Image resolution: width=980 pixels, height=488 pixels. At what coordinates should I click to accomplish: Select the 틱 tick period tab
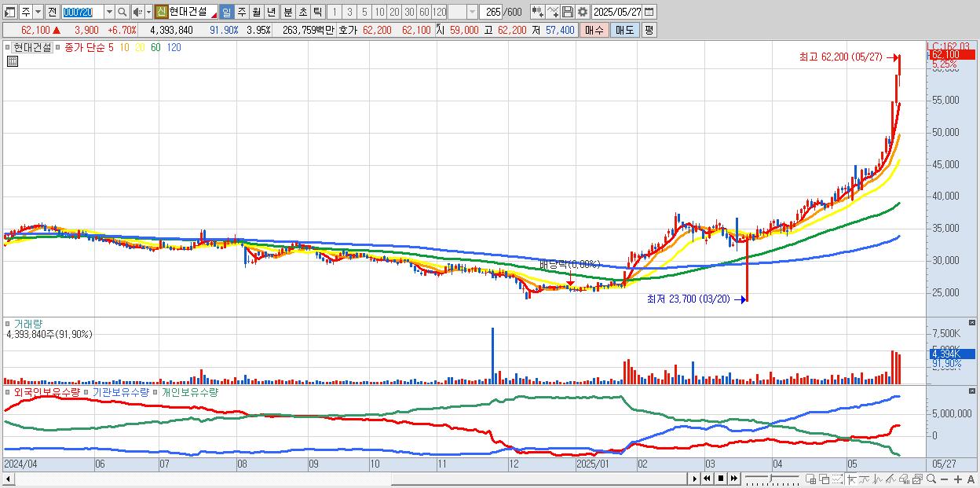click(x=317, y=12)
